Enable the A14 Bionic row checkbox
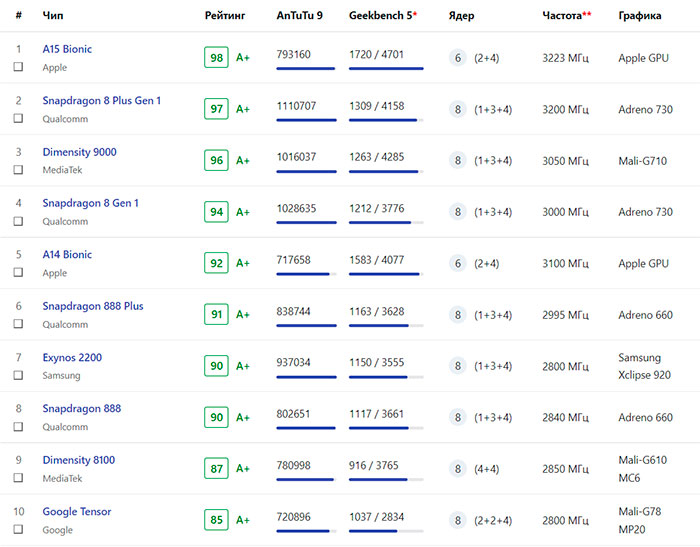700x547 pixels. coord(18,272)
